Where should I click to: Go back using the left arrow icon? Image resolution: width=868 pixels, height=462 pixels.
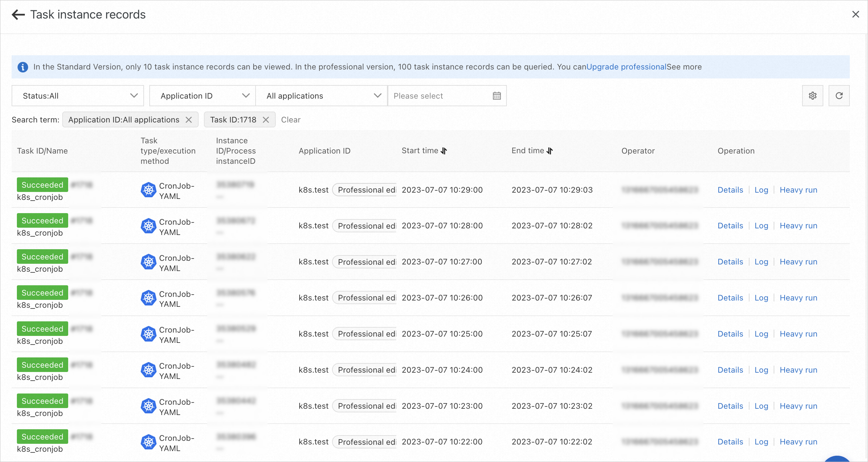point(18,15)
